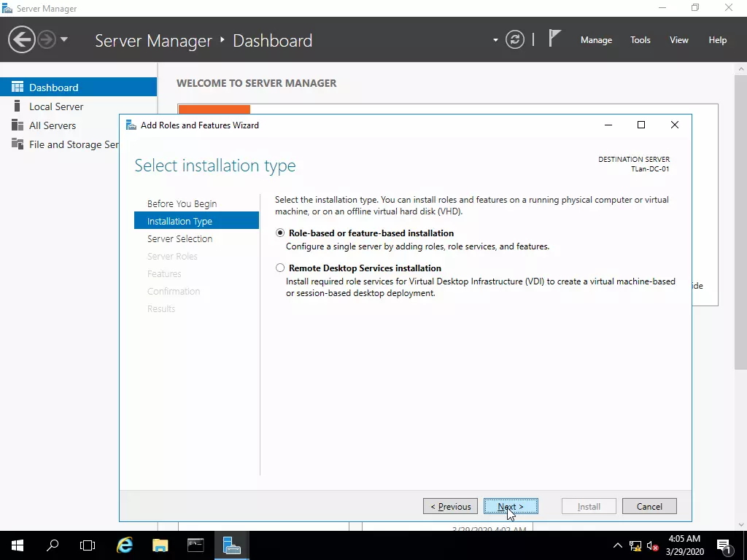
Task: Click the All Servers icon
Action: pos(18,125)
